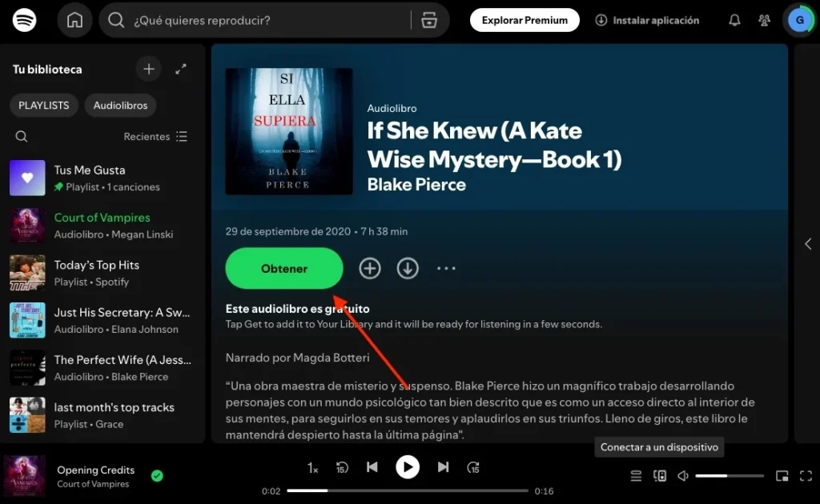Click the green Obtener button

click(284, 269)
